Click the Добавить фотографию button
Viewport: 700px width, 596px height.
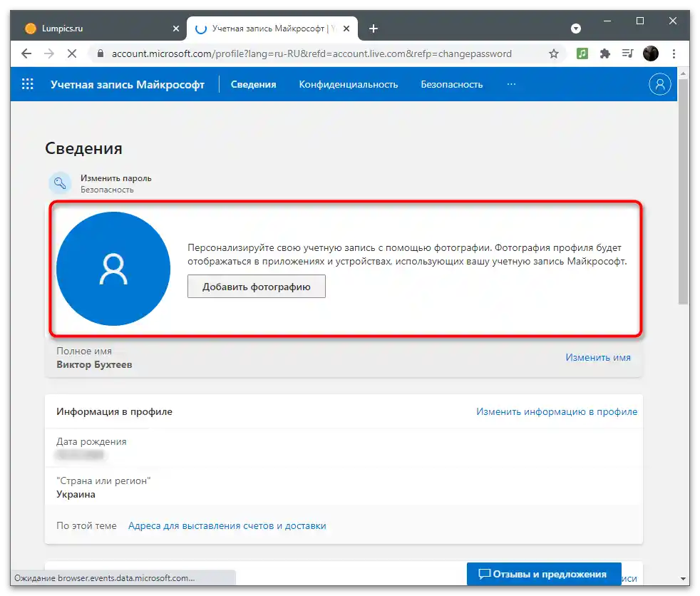pyautogui.click(x=256, y=287)
